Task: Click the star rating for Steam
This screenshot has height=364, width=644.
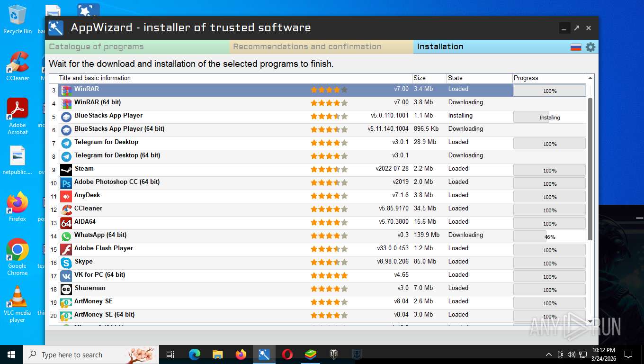Action: coord(329,169)
